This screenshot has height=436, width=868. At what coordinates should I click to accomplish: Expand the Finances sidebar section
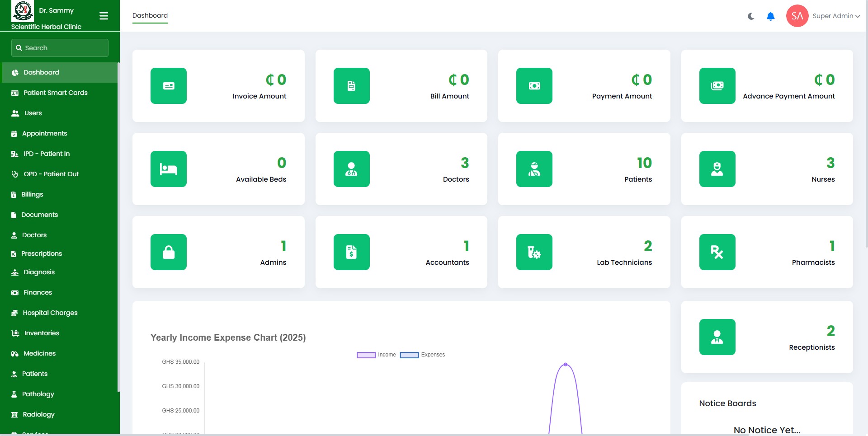coord(38,292)
